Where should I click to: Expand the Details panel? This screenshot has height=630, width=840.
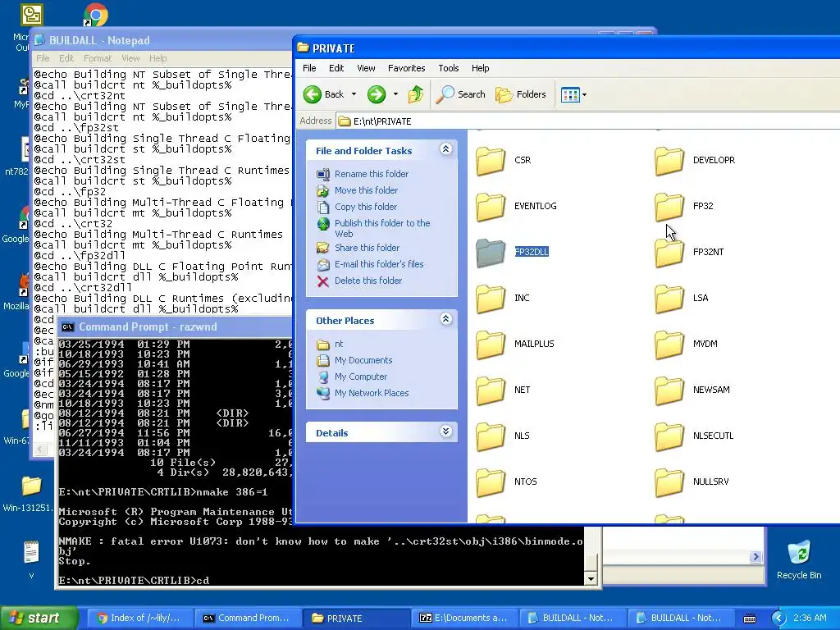(445, 431)
